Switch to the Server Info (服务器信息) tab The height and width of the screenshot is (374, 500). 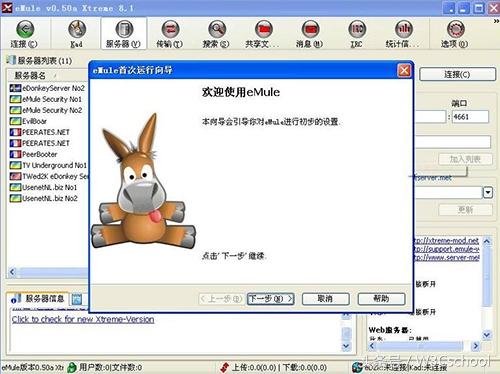(x=38, y=299)
